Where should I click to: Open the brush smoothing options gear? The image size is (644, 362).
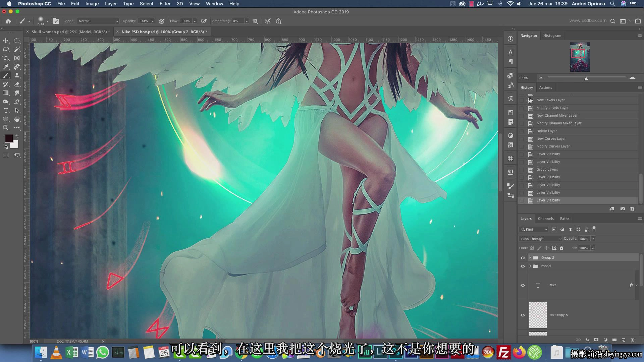click(255, 21)
